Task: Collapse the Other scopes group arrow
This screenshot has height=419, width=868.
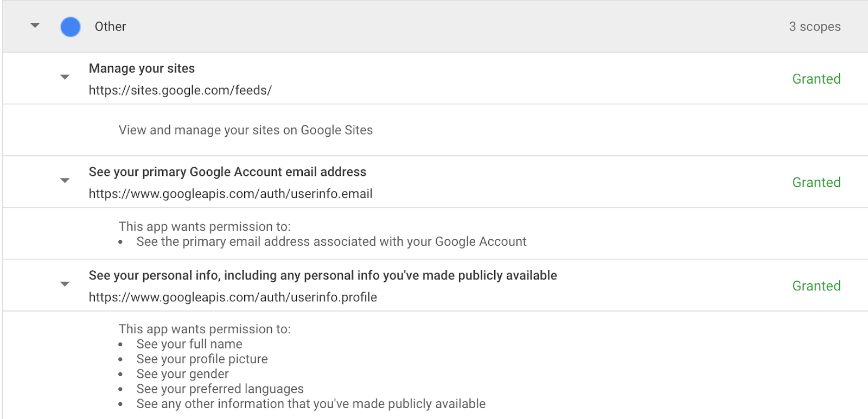Action: pyautogui.click(x=35, y=26)
